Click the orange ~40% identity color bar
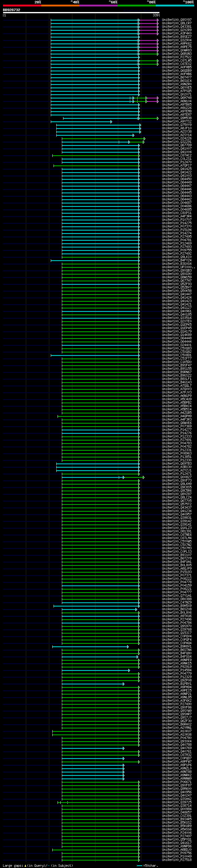This screenshot has width=197, height=868. click(x=60, y=6)
